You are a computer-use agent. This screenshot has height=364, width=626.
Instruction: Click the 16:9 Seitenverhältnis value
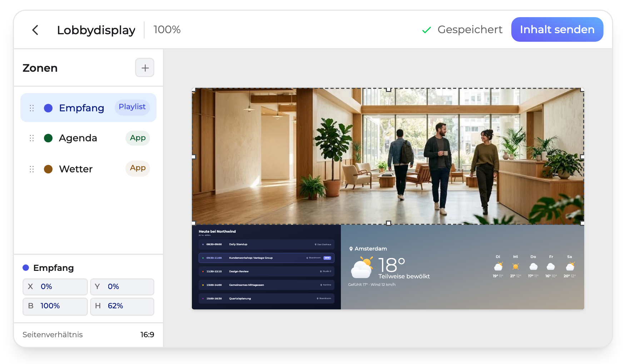click(147, 335)
